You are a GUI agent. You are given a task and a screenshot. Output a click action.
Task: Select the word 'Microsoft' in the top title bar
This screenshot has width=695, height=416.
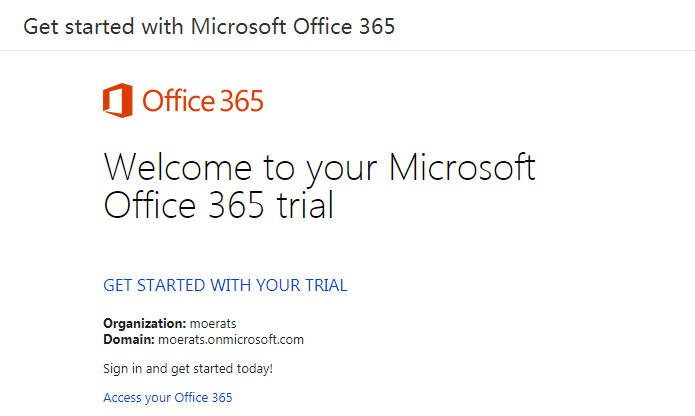[x=238, y=26]
